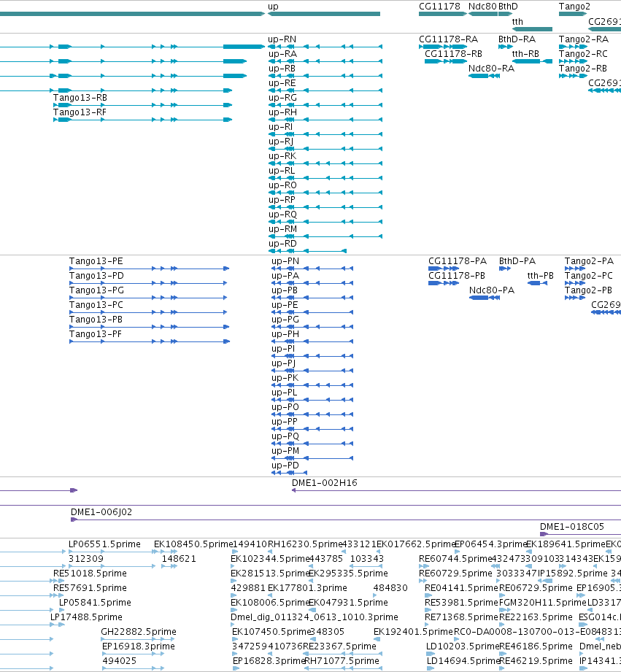Click the Tango2 gene label

(574, 7)
